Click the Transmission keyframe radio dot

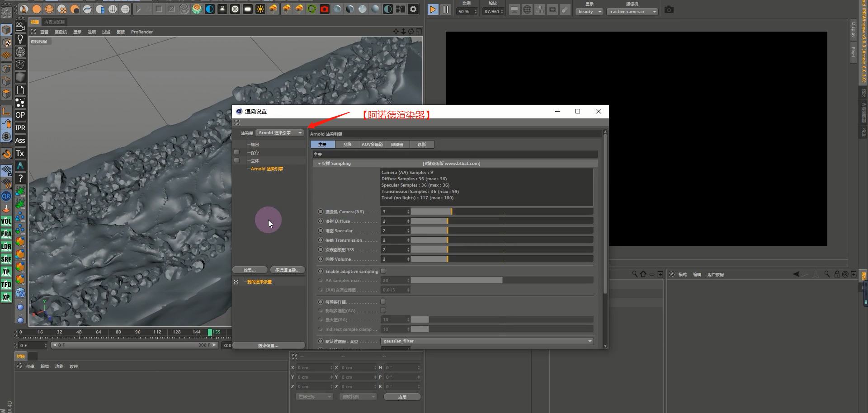(x=321, y=240)
